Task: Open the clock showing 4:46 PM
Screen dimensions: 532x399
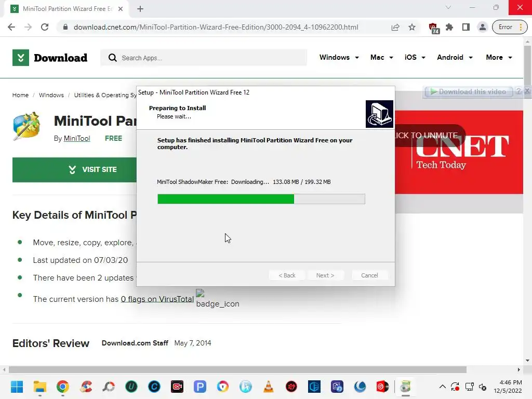Action: [x=508, y=387]
